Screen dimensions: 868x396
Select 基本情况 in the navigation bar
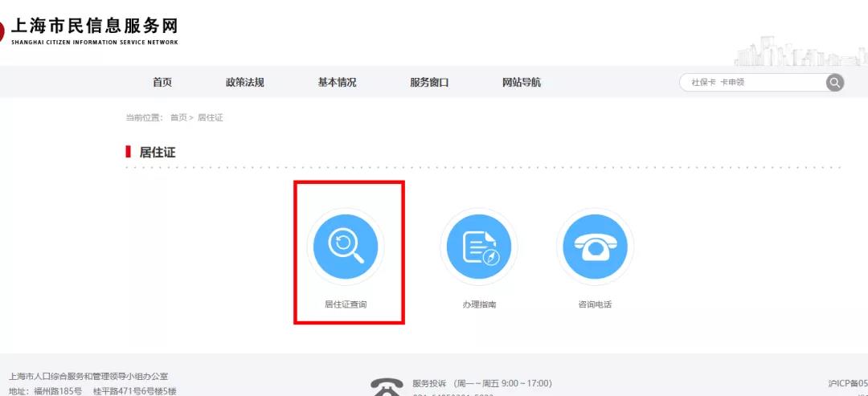(x=337, y=83)
